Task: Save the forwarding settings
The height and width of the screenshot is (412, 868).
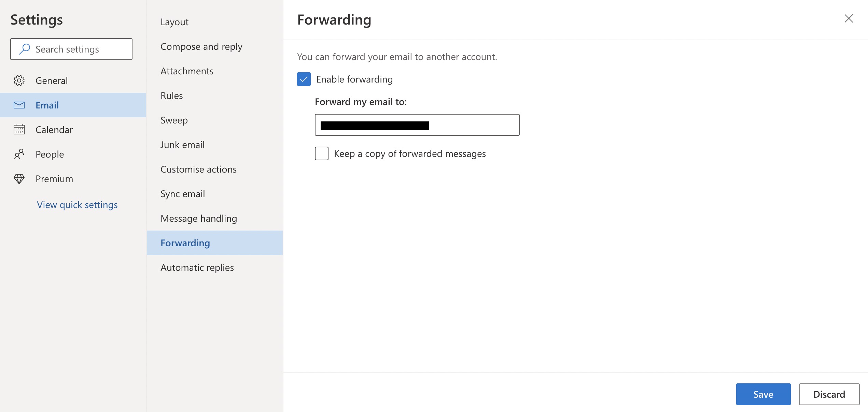Action: coord(764,394)
